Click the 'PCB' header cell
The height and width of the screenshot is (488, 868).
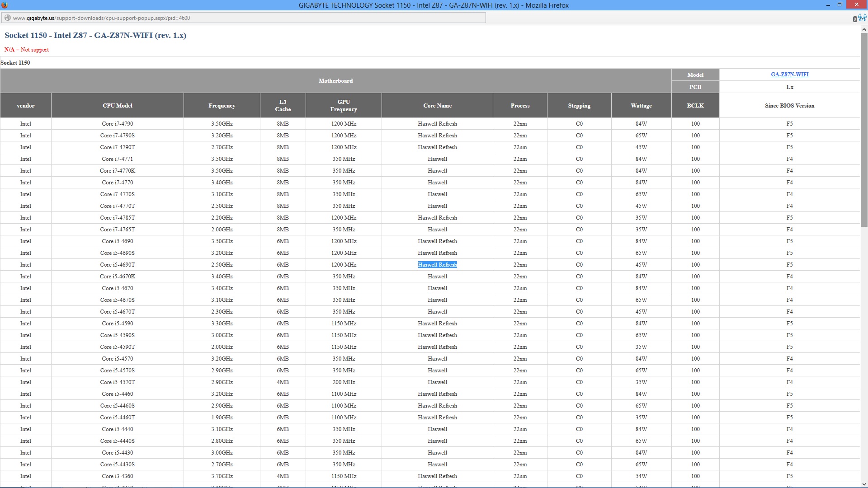tap(695, 87)
